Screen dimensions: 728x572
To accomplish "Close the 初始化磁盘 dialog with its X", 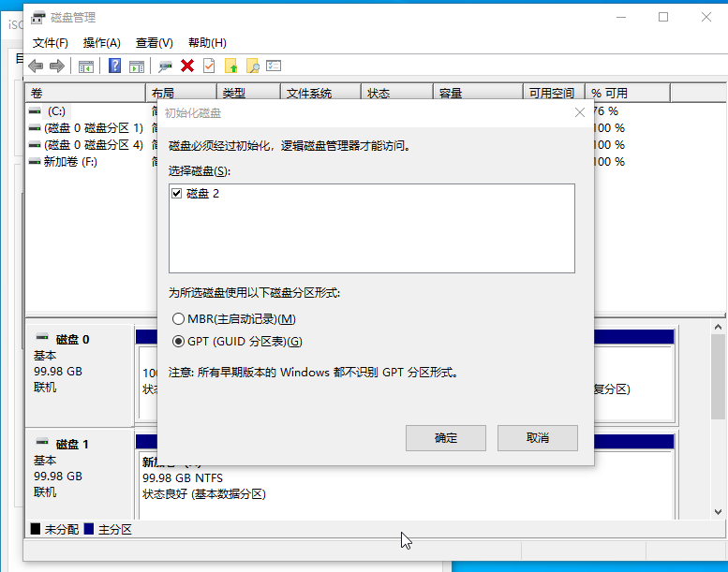I will (x=580, y=112).
